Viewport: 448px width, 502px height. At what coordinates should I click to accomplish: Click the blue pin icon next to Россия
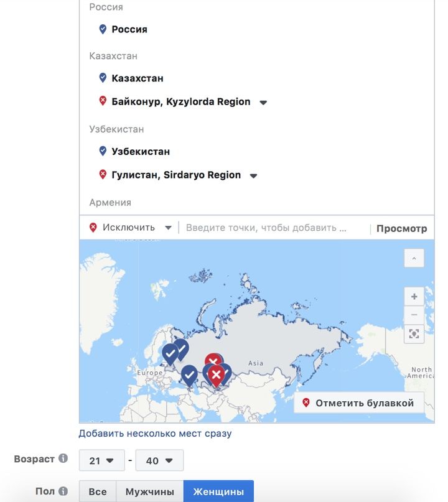pyautogui.click(x=103, y=29)
